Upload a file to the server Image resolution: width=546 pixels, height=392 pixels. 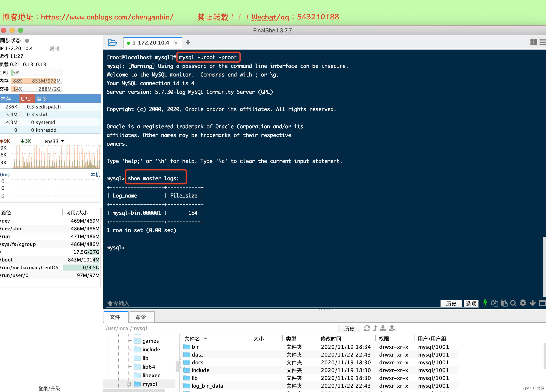tap(392, 328)
